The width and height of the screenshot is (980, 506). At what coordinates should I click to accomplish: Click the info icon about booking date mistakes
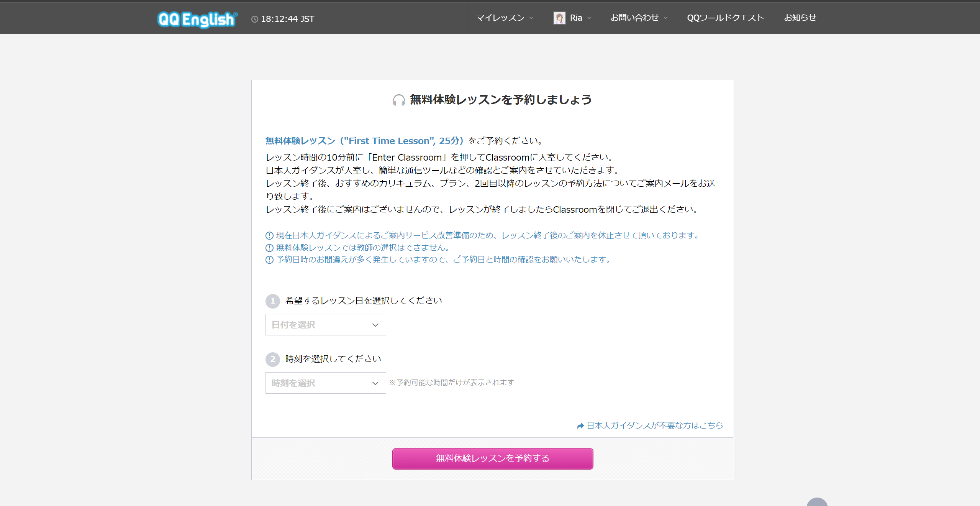pyautogui.click(x=269, y=260)
